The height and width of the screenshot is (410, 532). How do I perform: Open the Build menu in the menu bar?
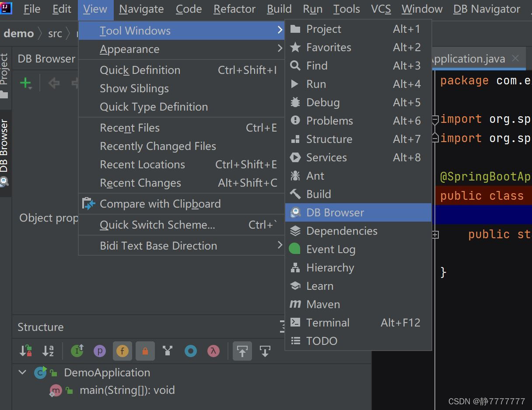[279, 9]
